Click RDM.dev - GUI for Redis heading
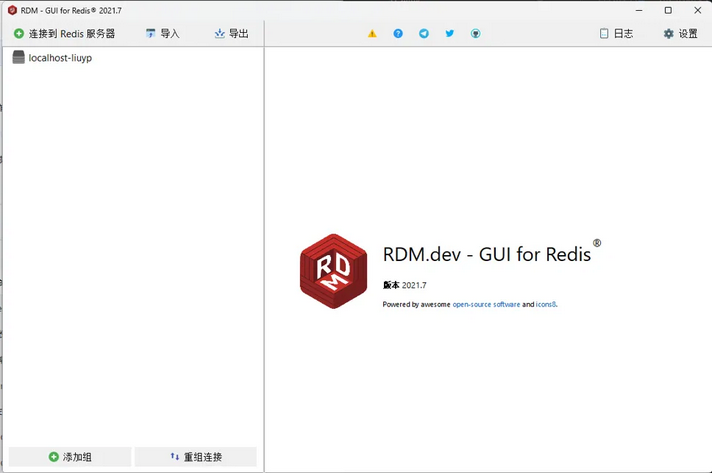718x473 pixels. [x=492, y=253]
